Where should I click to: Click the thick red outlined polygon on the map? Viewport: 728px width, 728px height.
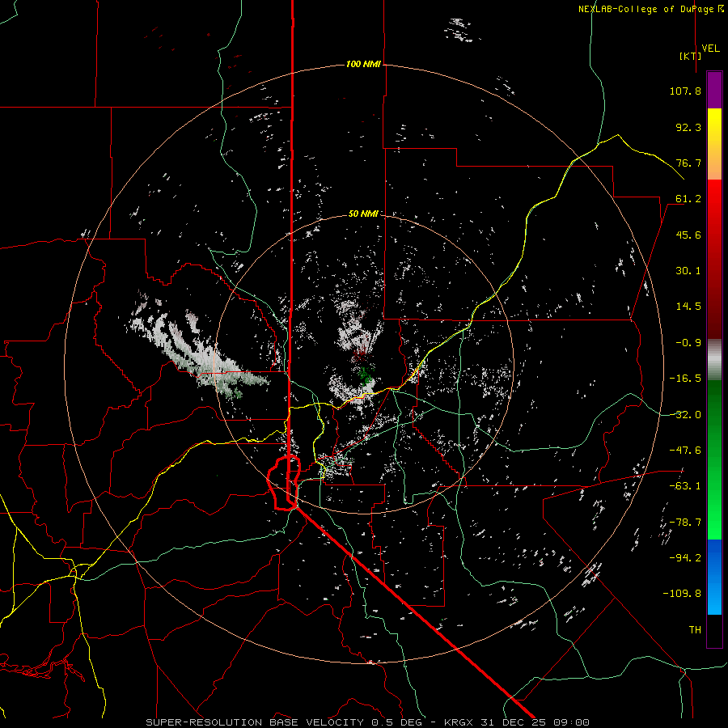point(284,484)
